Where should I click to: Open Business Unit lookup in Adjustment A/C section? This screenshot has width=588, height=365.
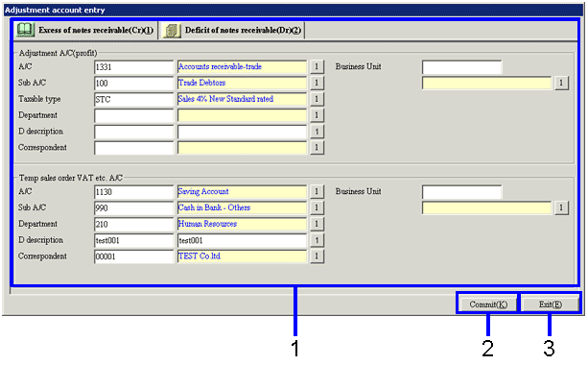pyautogui.click(x=561, y=83)
